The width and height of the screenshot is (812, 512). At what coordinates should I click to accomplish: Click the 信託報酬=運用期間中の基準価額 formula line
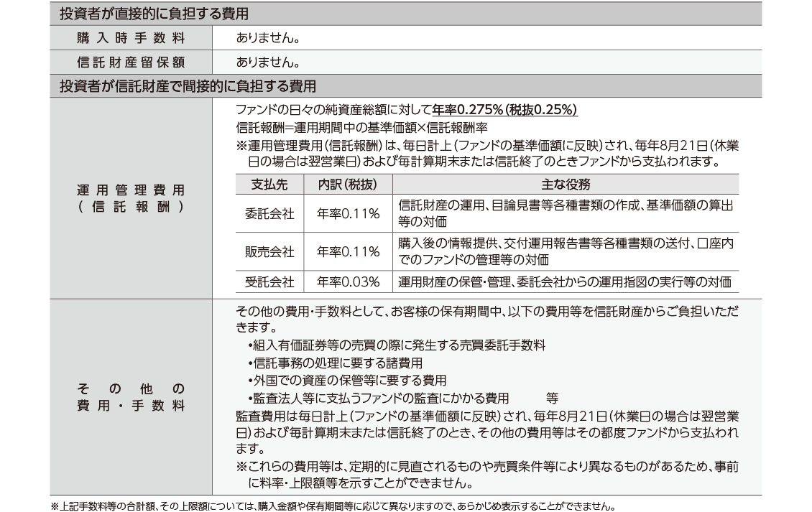361,127
